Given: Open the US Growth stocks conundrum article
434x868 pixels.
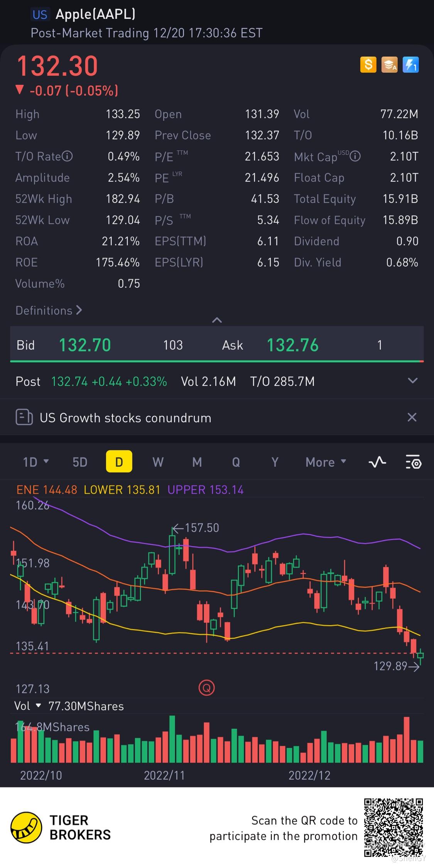Looking at the screenshot, I should point(125,418).
